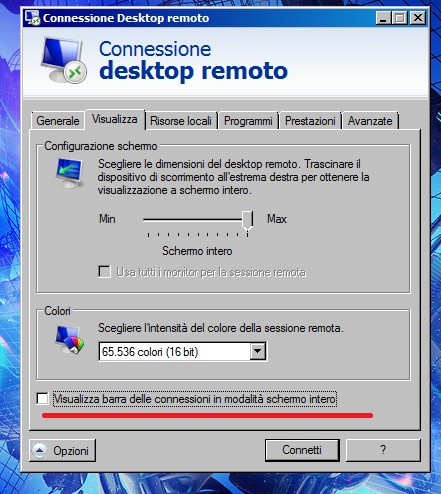Screen dimensions: 441x494
Task: Click the Remote Desktop title bar icon
Action: pyautogui.click(x=33, y=18)
